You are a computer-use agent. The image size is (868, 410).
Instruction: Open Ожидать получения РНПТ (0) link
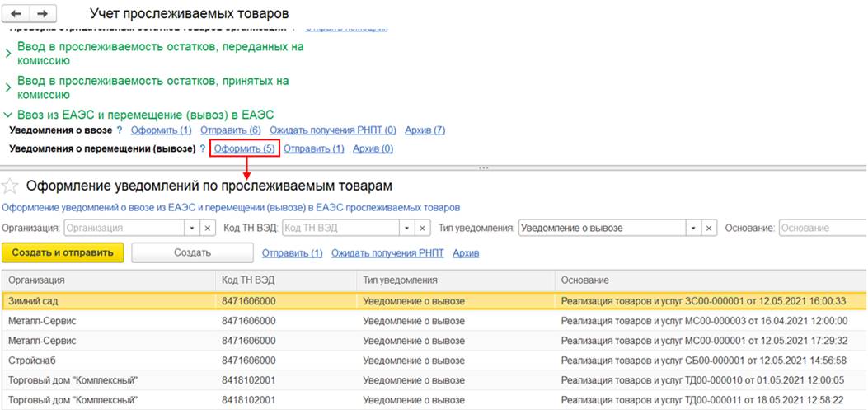[x=333, y=130]
